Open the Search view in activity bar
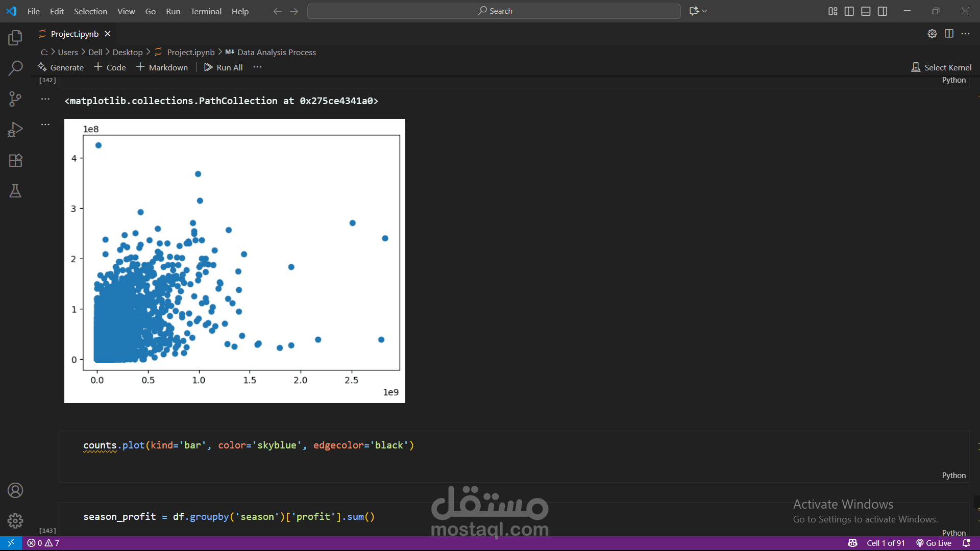This screenshot has height=551, width=980. tap(15, 68)
